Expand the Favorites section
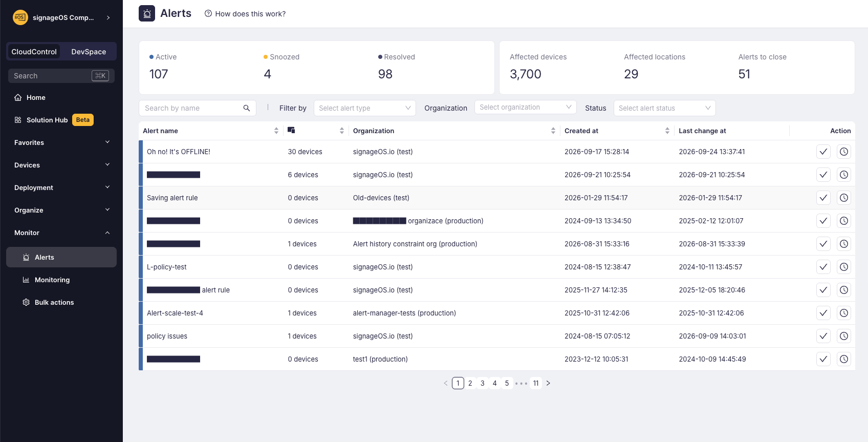868x442 pixels. 61,142
